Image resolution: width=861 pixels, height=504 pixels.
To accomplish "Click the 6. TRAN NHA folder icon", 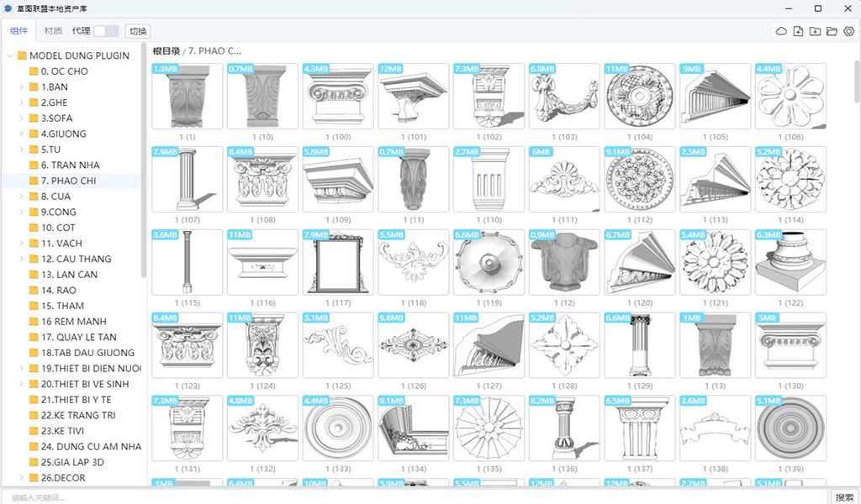I will tap(34, 165).
